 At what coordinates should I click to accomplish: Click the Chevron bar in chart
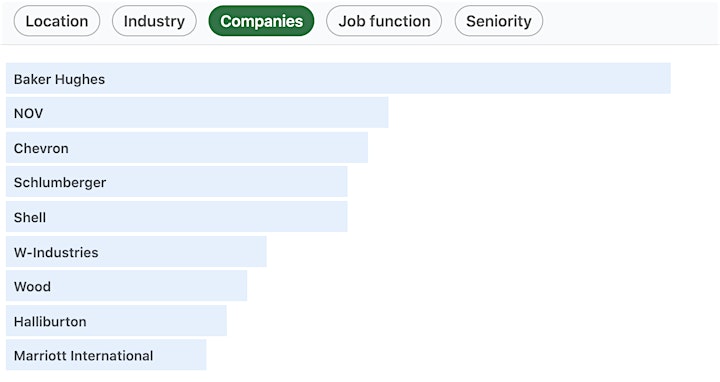pos(187,148)
